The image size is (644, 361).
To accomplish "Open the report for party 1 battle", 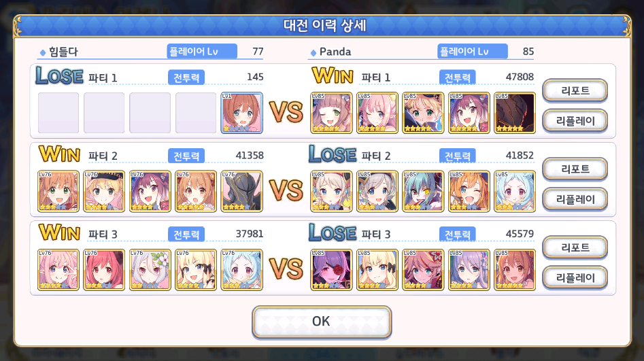I will pyautogui.click(x=575, y=91).
